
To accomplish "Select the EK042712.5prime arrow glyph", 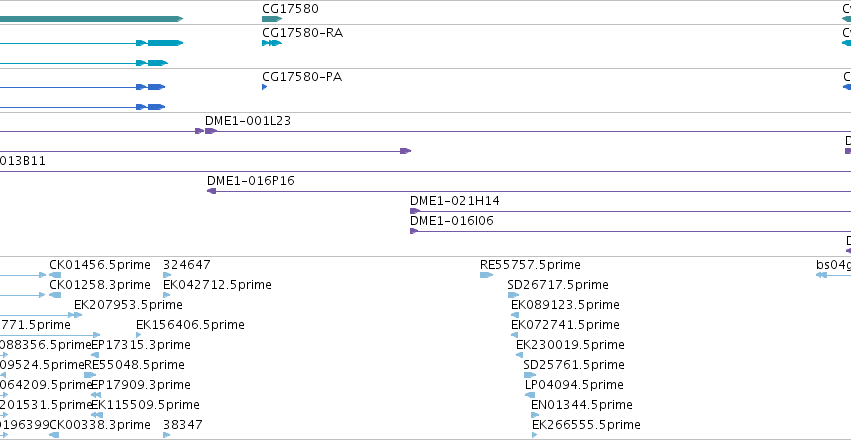I will coord(167,295).
